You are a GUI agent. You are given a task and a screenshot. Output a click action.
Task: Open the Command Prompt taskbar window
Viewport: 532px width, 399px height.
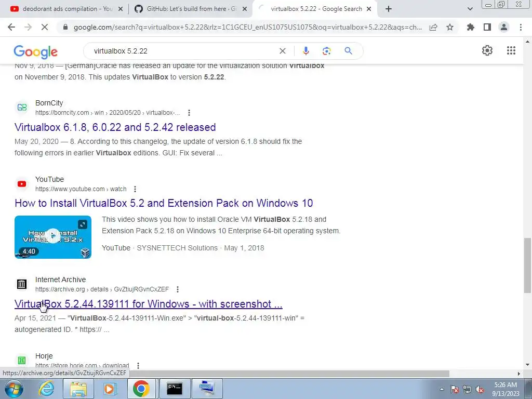click(x=174, y=389)
